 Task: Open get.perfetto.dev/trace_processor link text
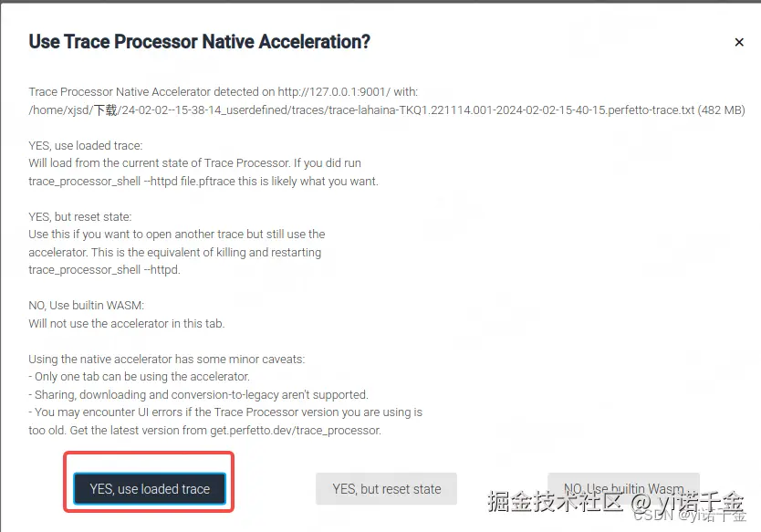295,431
